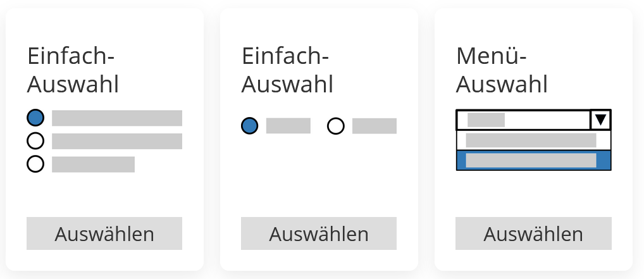Select the middle radio in the three-option list
644x279 pixels.
click(x=35, y=141)
